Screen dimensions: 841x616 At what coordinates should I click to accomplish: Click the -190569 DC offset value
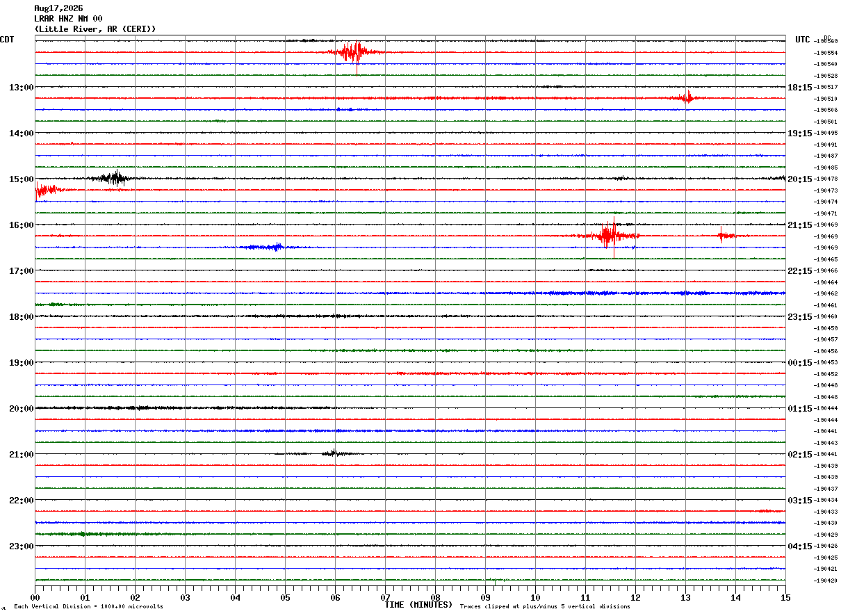pos(825,42)
